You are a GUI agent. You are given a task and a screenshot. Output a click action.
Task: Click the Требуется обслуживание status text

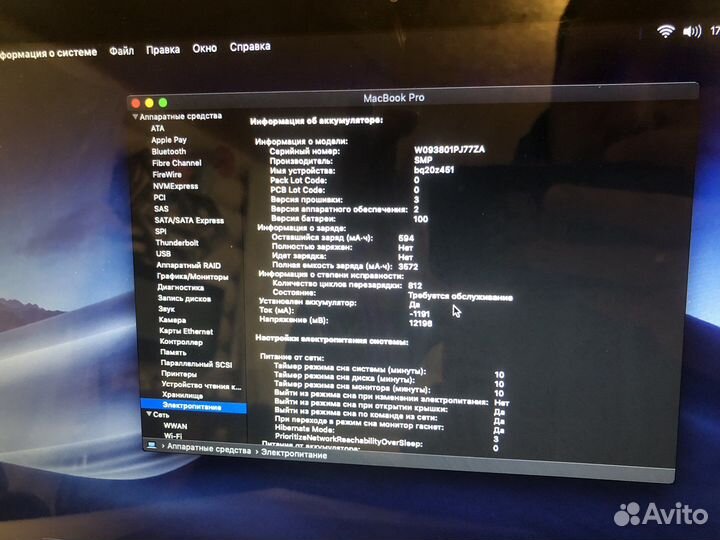[x=460, y=297]
